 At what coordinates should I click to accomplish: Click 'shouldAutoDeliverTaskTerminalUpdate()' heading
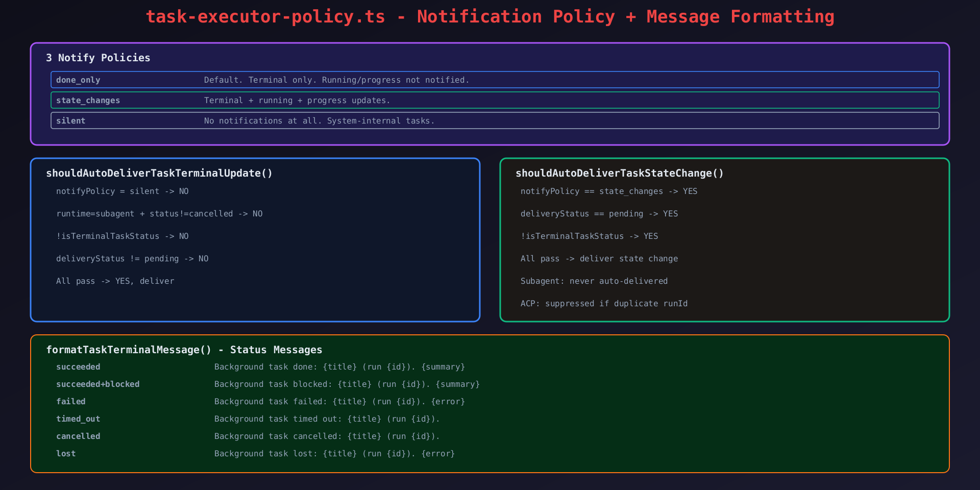click(159, 173)
